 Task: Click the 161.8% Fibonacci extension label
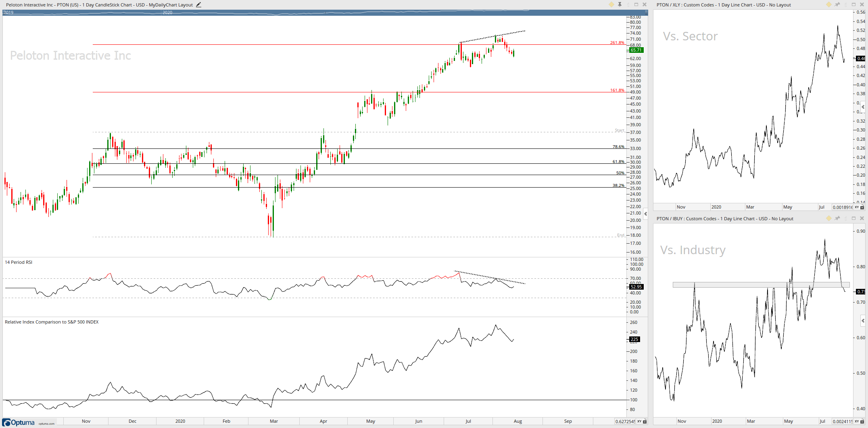click(617, 90)
